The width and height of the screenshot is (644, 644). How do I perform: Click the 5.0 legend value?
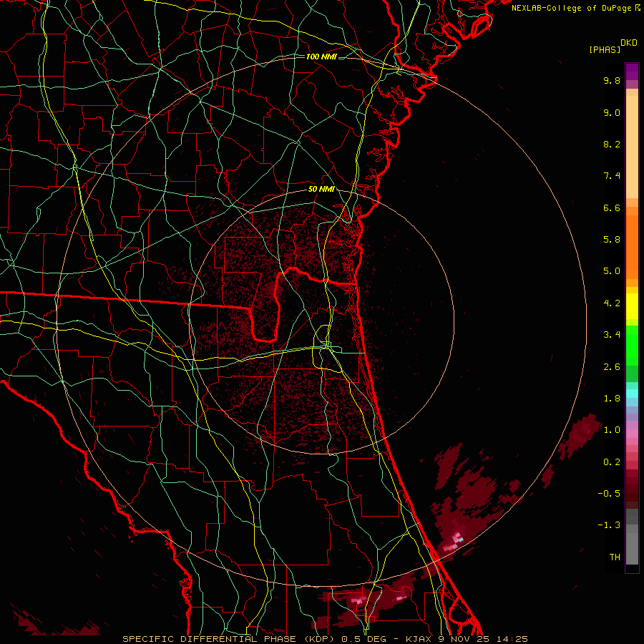[612, 271]
